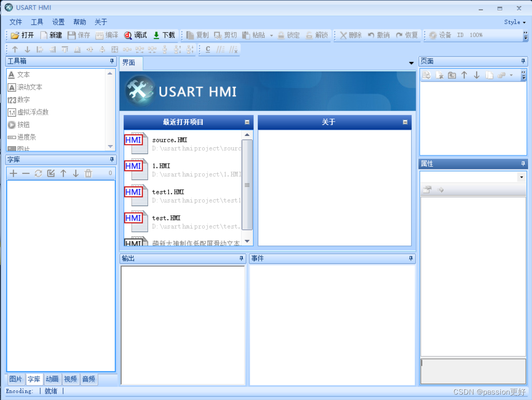The height and width of the screenshot is (400, 532).
Task: Click add page icon in 页面 panel
Action: 427,75
